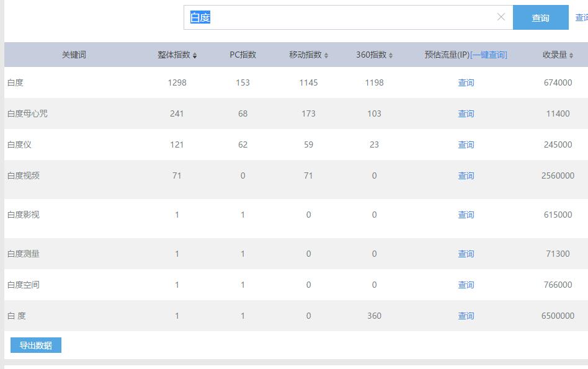This screenshot has width=588, height=369.
Task: Focus the keyword search input field
Action: tap(348, 17)
